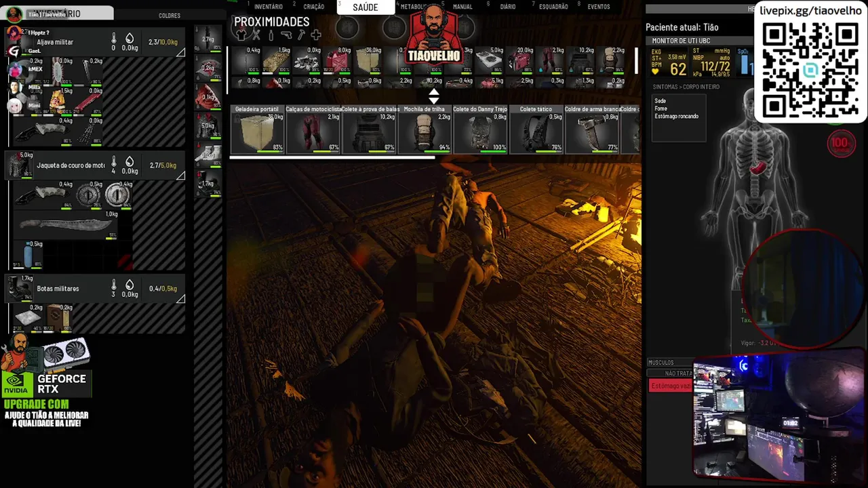The image size is (868, 488).
Task: Click the heart rate 62 readout
Action: (677, 68)
